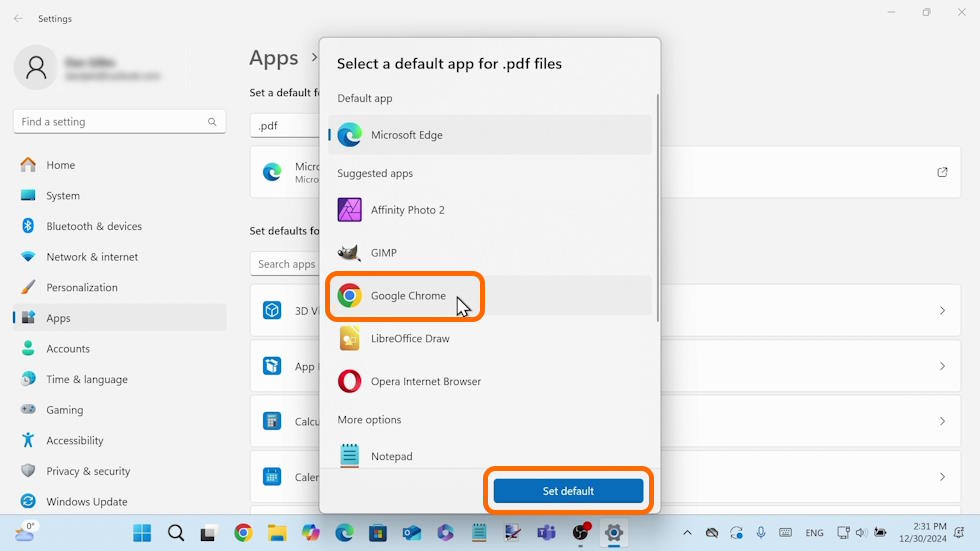
Task: Open Gaming settings page
Action: tap(119, 410)
